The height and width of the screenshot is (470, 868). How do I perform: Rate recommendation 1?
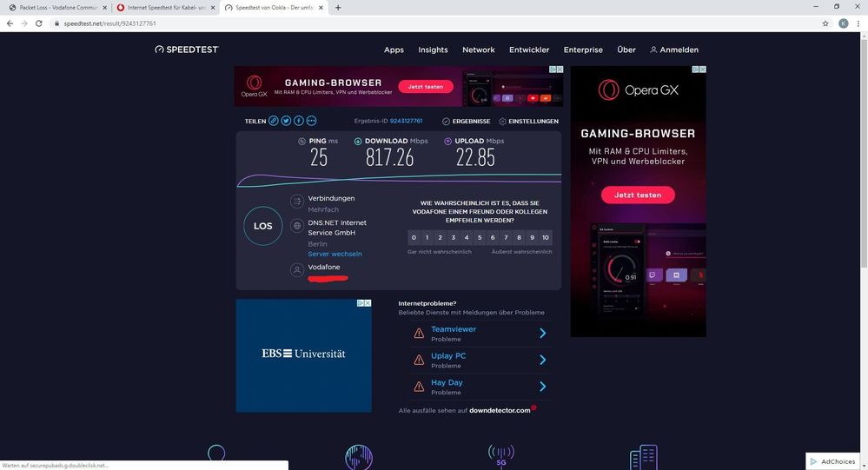427,237
